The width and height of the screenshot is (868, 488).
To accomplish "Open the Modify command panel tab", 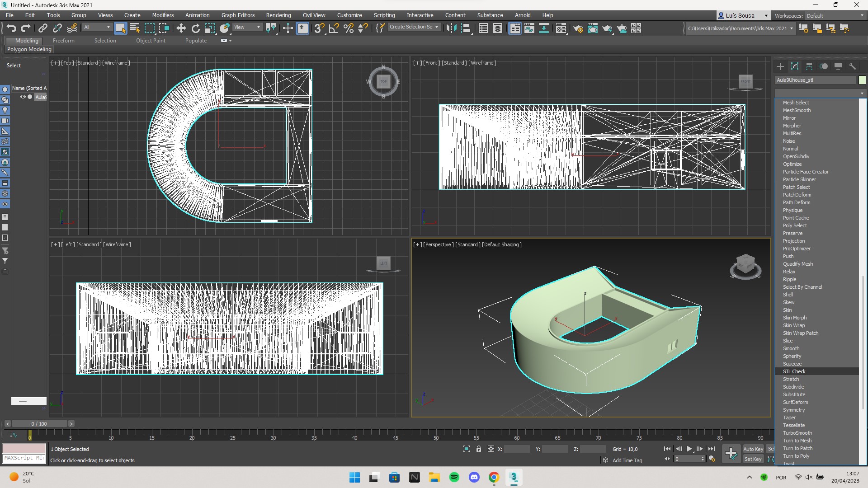I will pyautogui.click(x=795, y=66).
